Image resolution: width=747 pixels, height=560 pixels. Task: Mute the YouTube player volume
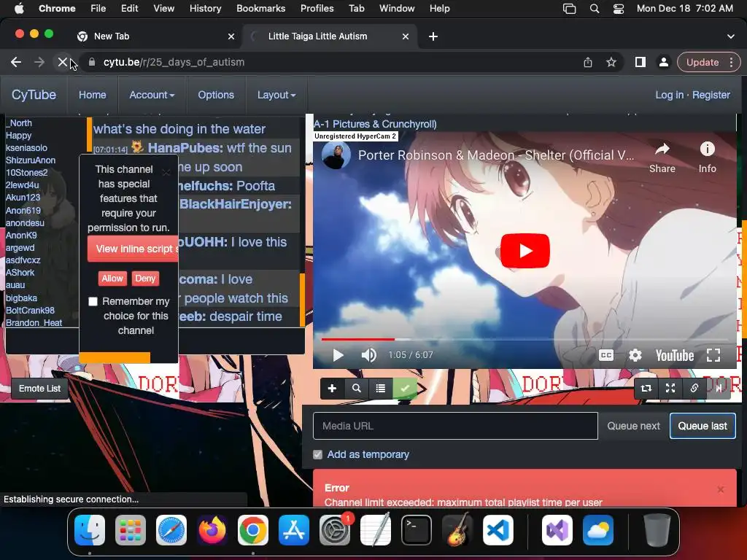(x=368, y=355)
